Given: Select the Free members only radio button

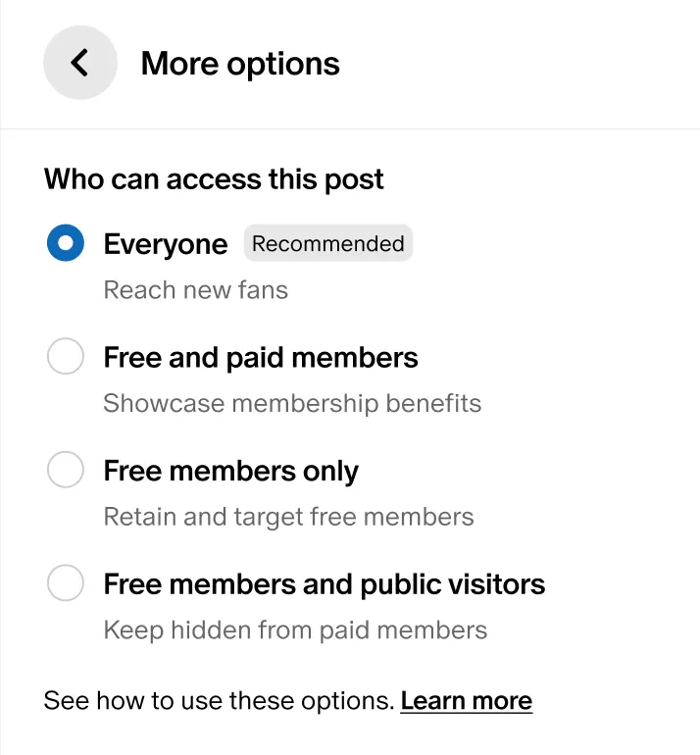Looking at the screenshot, I should (x=66, y=470).
